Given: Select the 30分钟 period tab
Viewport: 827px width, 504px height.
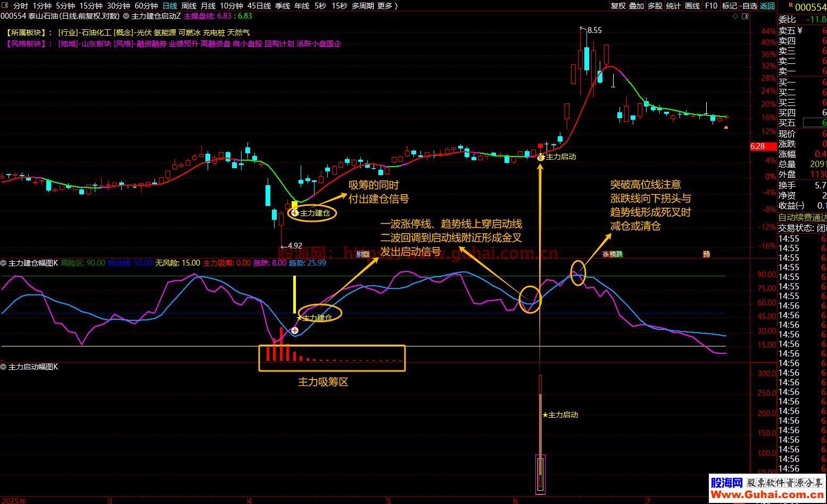Looking at the screenshot, I should point(119,6).
